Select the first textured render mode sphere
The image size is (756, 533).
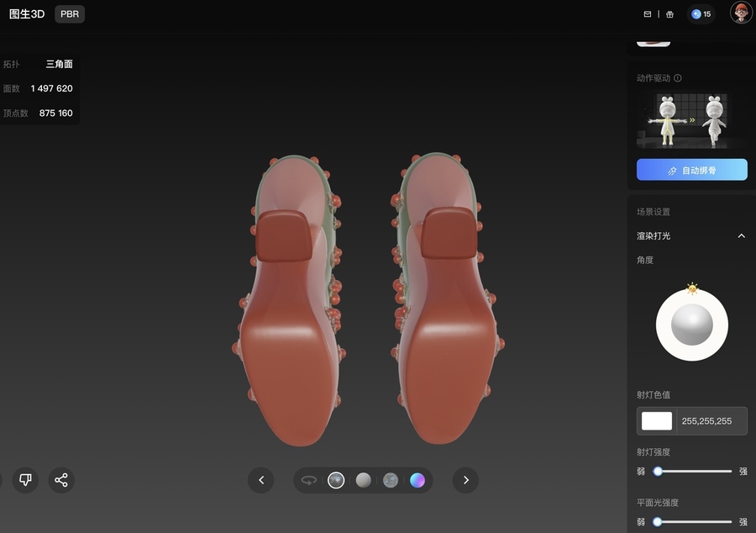336,480
